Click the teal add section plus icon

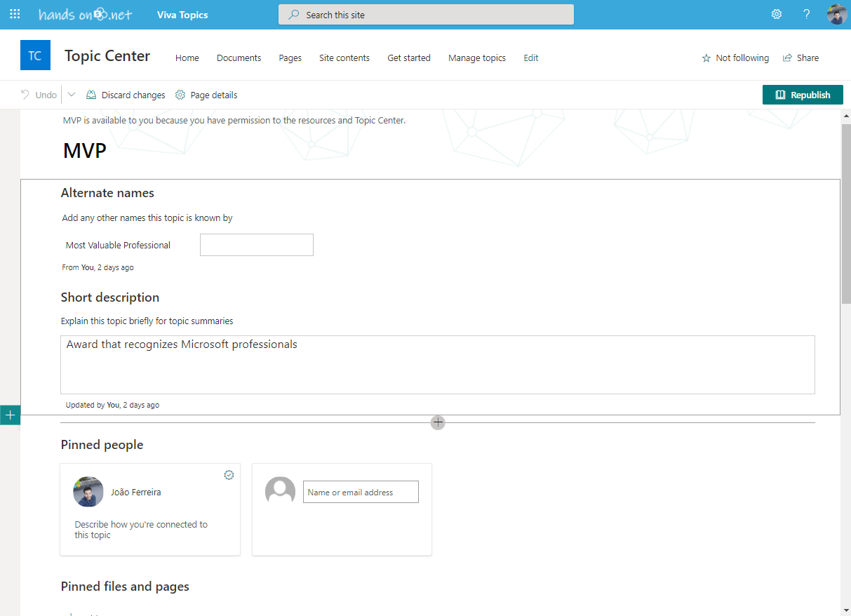tap(10, 415)
